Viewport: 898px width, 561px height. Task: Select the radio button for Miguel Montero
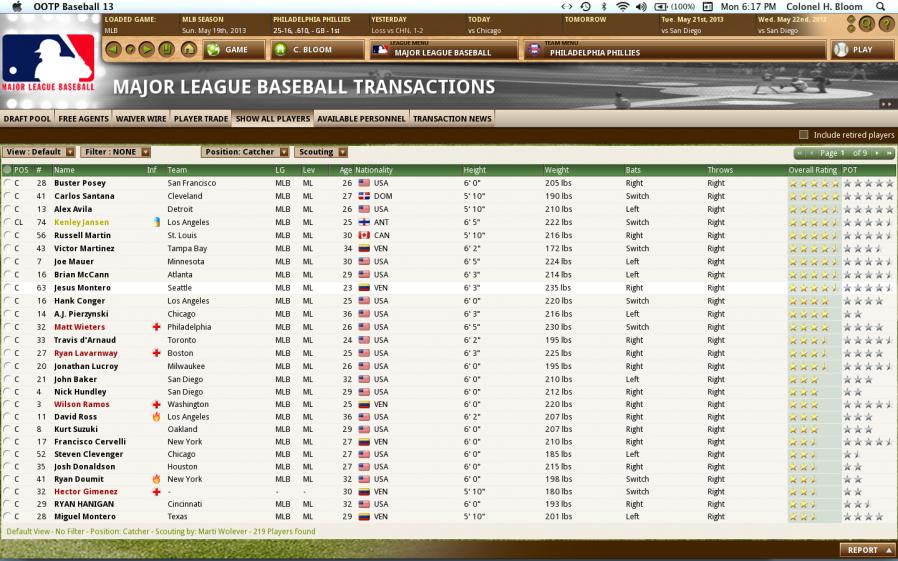pos(7,516)
